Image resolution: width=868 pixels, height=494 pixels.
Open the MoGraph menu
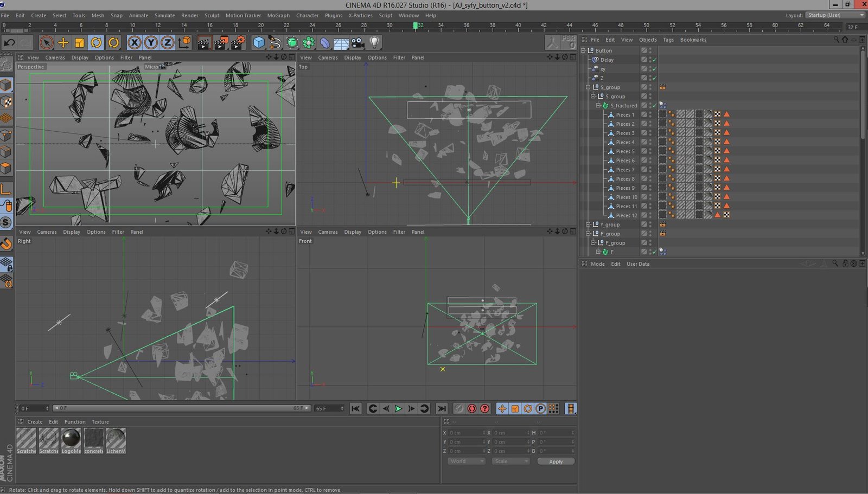click(x=278, y=15)
